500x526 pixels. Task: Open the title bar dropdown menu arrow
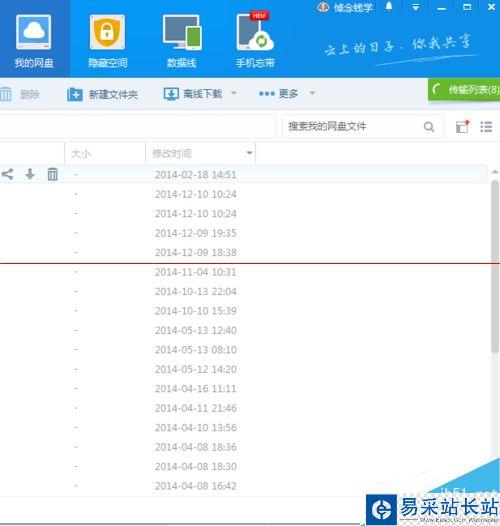pos(415,7)
